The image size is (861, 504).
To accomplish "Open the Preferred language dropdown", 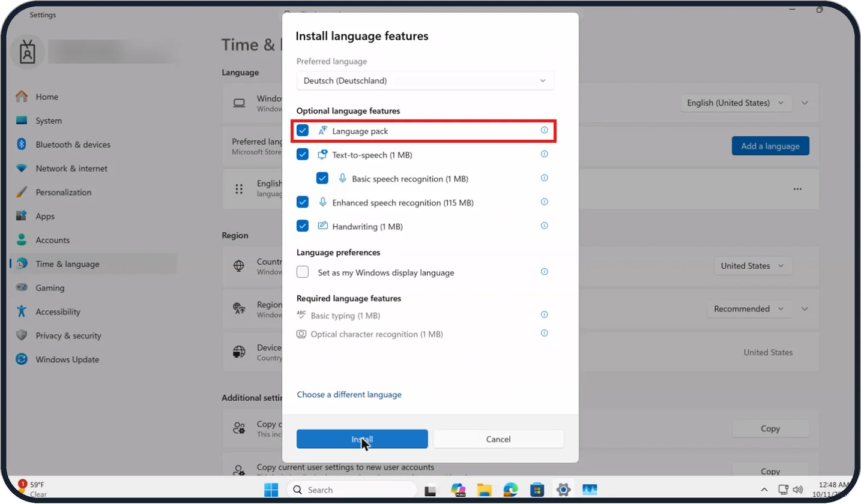I will pyautogui.click(x=426, y=80).
